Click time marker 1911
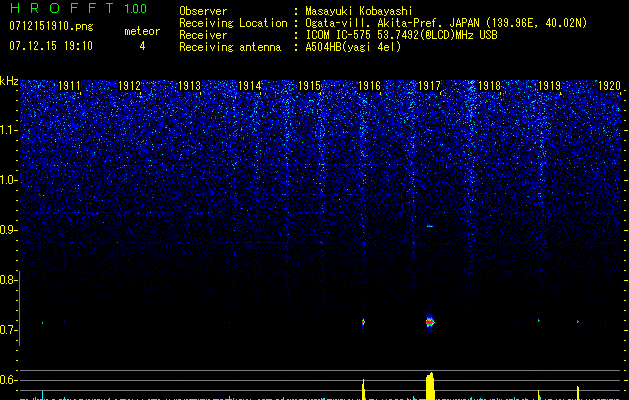 click(x=69, y=86)
